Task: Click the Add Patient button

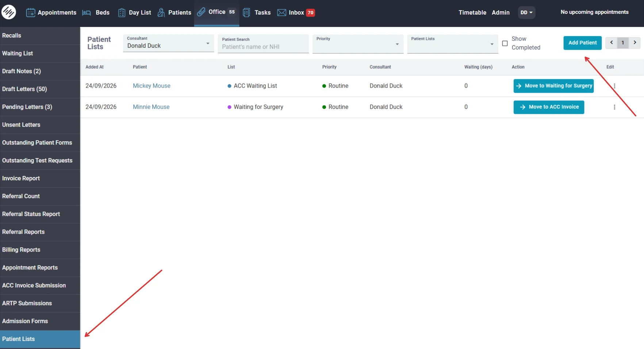Action: pos(582,43)
